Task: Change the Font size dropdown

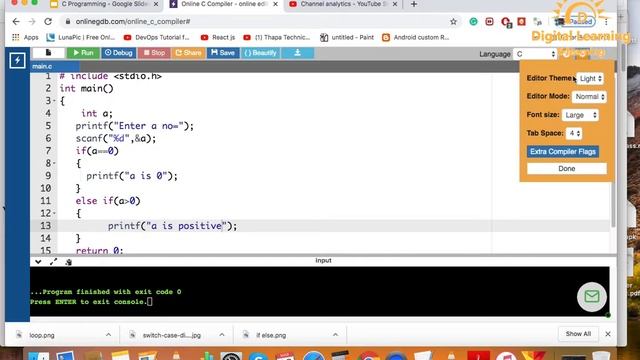Action: pos(580,115)
